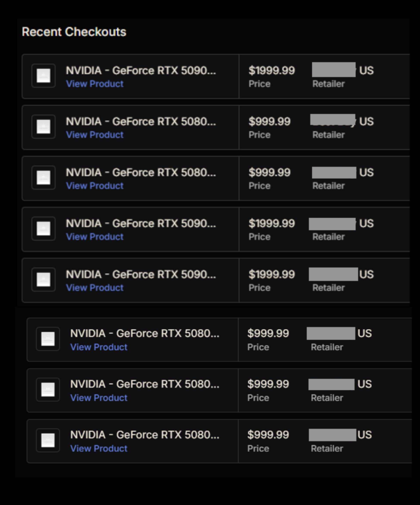Click the $1999.99 price in the fifth checkout row
This screenshot has width=420, height=505.
point(272,274)
